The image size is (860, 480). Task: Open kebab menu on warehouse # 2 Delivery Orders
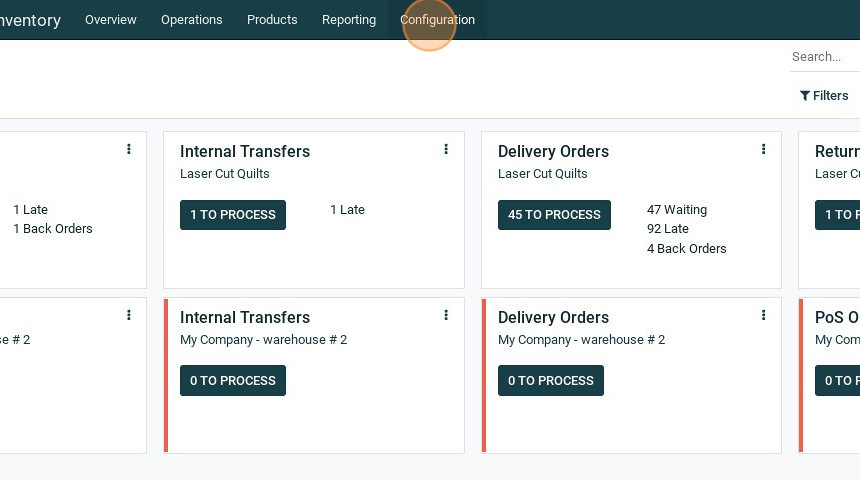click(x=763, y=315)
